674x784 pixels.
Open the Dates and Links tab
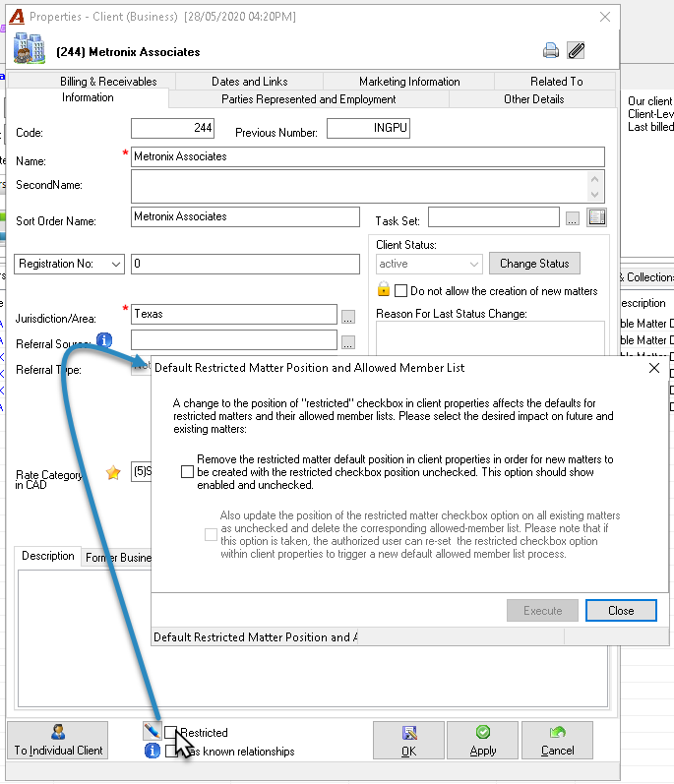tap(250, 82)
